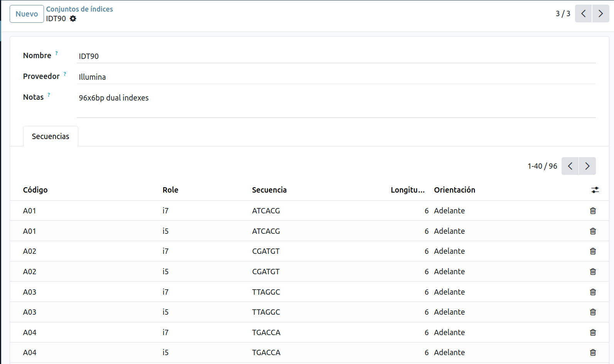Open Conjuntos de índices breadcrumb link

tap(79, 9)
